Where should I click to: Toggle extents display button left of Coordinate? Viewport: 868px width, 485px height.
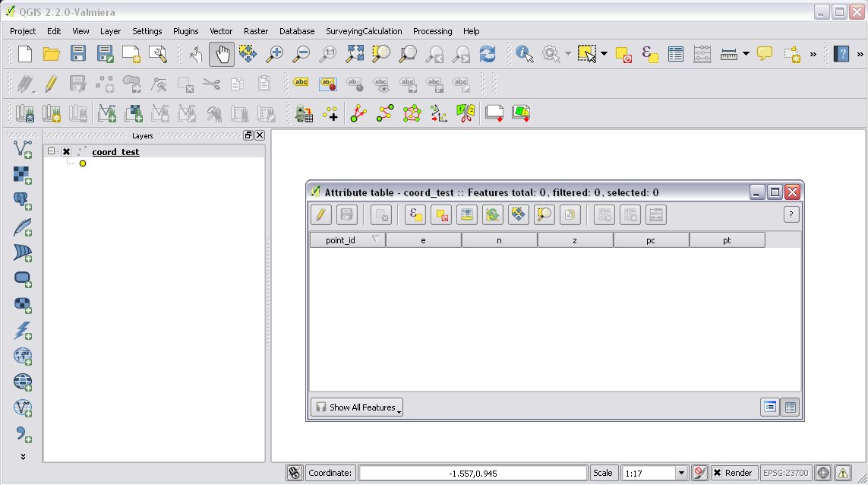pyautogui.click(x=294, y=473)
